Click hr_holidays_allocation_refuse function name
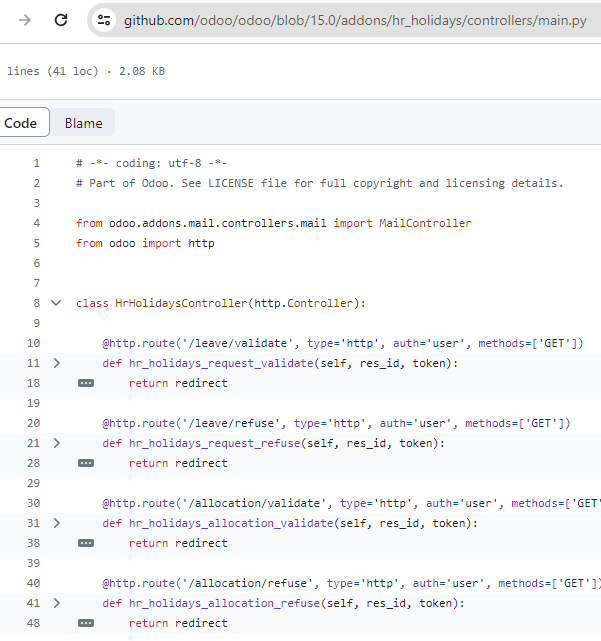Image resolution: width=601 pixels, height=641 pixels. click(x=224, y=603)
